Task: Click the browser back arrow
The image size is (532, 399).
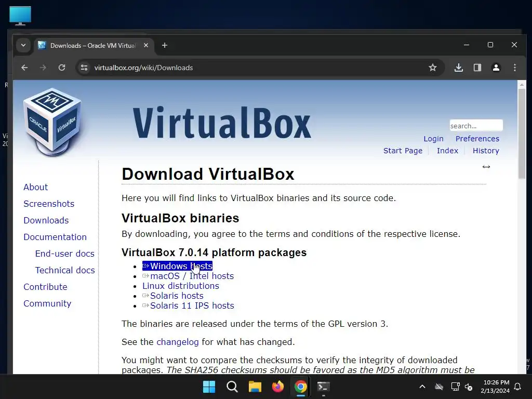Action: pos(24,68)
